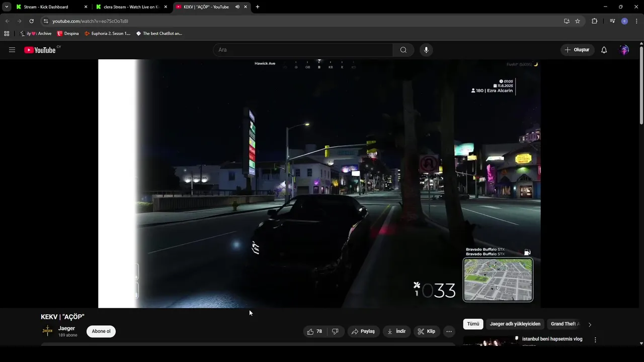Close the Kick Dashboard tab

(x=86, y=7)
